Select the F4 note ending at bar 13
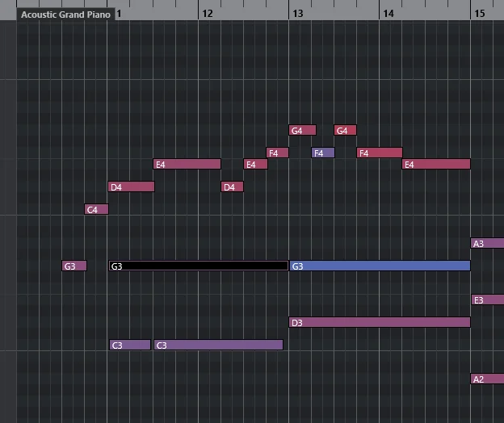The height and width of the screenshot is (423, 504). pos(277,153)
